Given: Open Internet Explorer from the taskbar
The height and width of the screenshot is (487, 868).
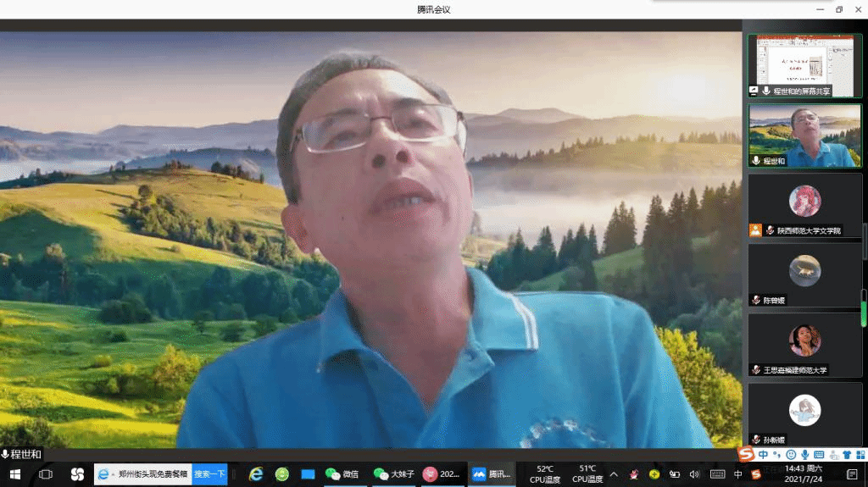Looking at the screenshot, I should pyautogui.click(x=255, y=474).
